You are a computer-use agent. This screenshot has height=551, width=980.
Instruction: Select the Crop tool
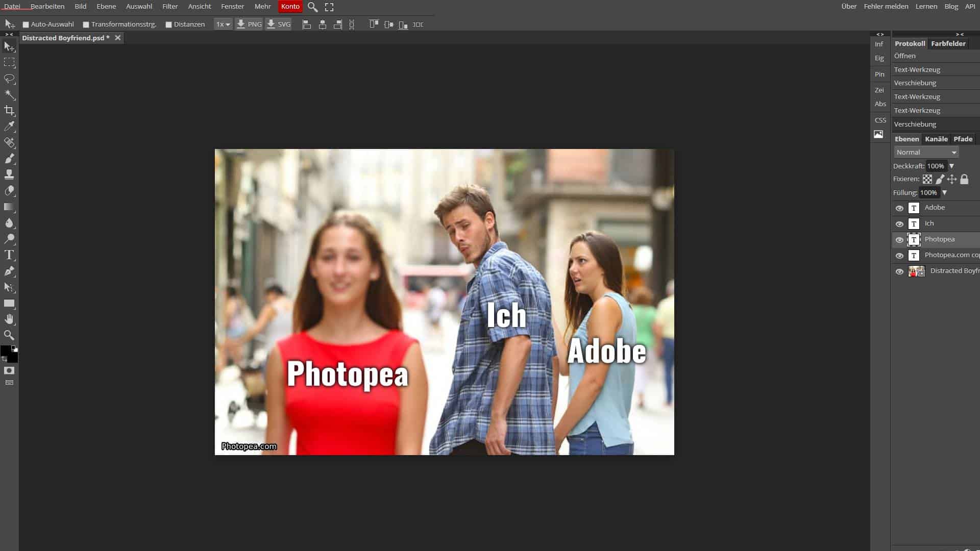[x=9, y=111]
